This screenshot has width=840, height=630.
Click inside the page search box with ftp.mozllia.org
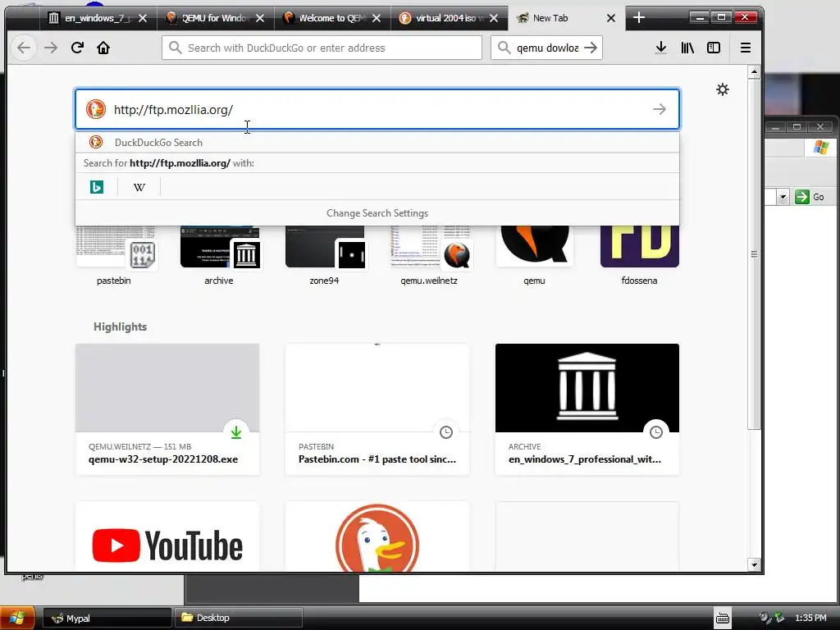(x=377, y=109)
